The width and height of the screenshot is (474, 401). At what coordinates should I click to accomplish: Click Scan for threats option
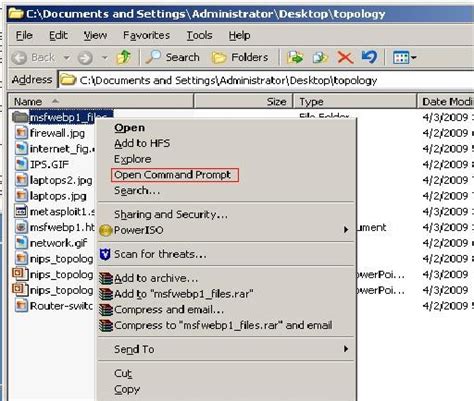coord(160,254)
